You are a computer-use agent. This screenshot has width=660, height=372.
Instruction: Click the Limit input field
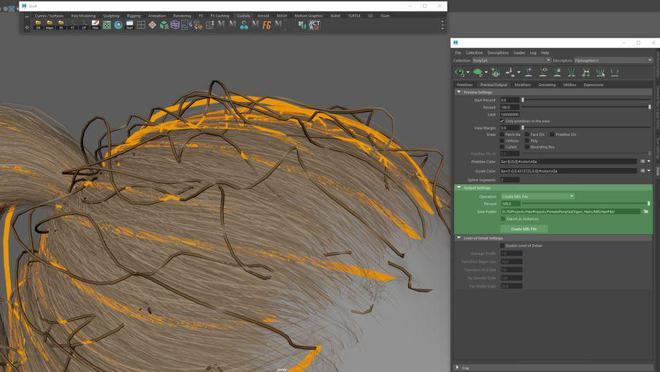510,114
